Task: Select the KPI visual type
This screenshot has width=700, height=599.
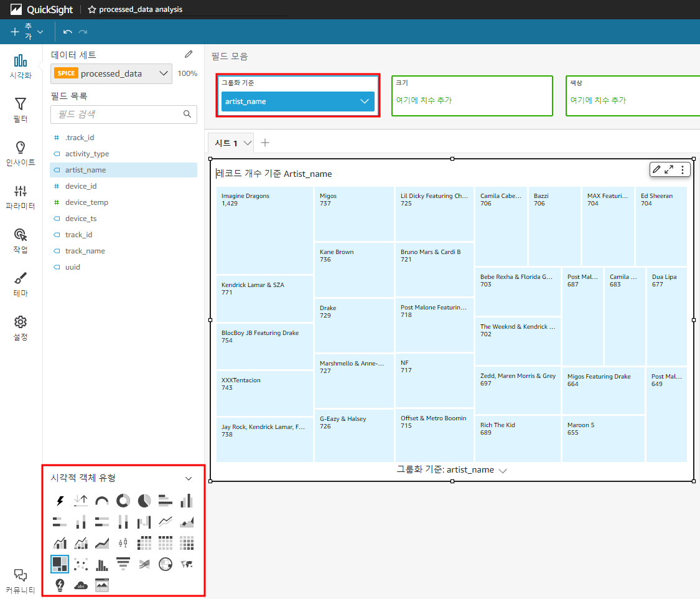Action: click(x=81, y=501)
